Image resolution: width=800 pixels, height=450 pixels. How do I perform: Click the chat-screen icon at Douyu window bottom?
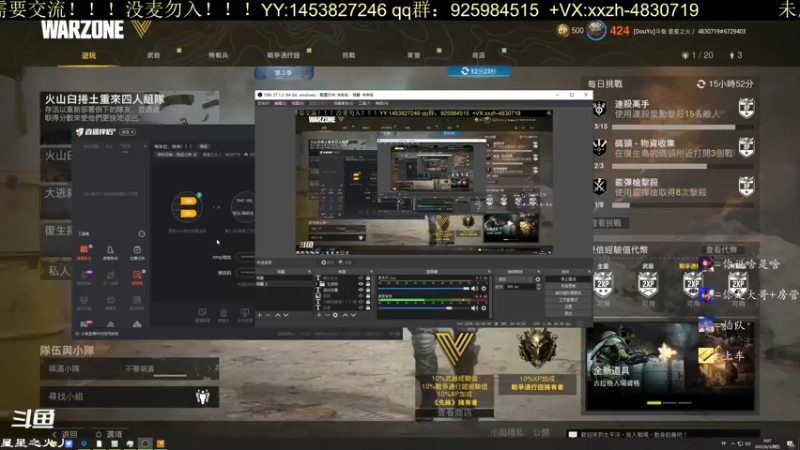pos(203,312)
